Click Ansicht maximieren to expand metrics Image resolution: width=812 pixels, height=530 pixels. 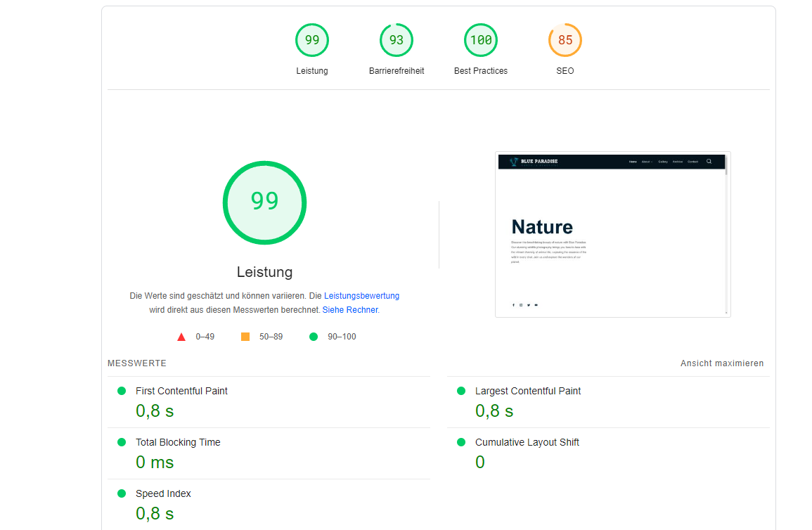[x=722, y=363]
